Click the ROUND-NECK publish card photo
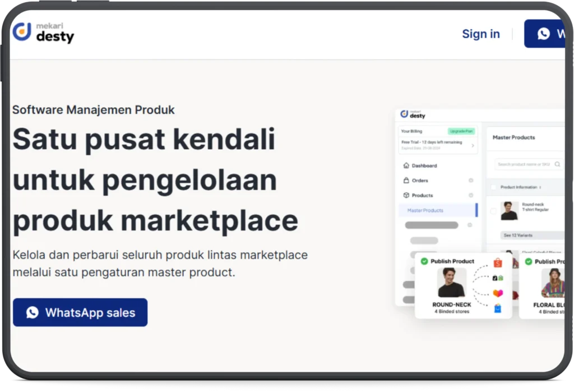Screen dimensions: 574x392 [x=452, y=283]
